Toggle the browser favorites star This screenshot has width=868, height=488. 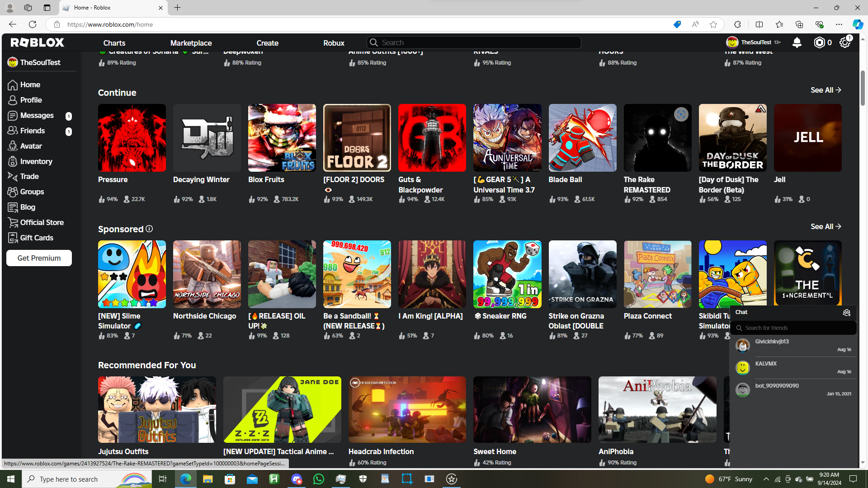point(713,24)
